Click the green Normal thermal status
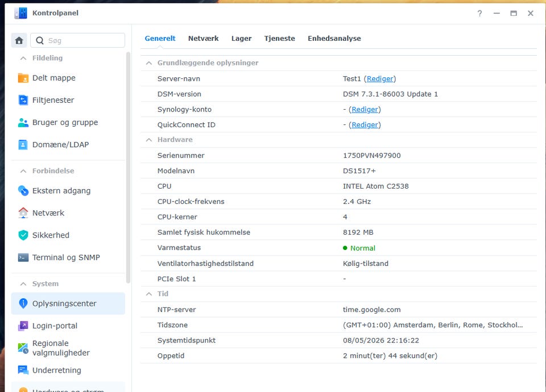Screen dimensions: 546x392 pyautogui.click(x=359, y=248)
